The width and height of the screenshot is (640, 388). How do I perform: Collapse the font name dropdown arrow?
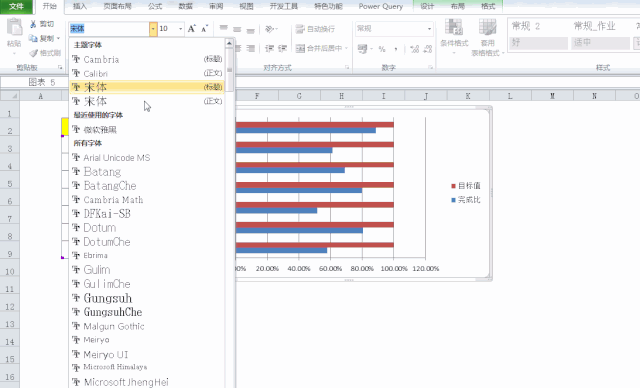point(153,29)
